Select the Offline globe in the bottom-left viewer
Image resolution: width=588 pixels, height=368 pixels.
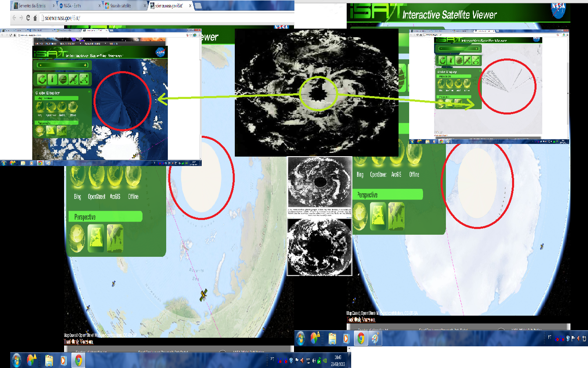pos(133,177)
